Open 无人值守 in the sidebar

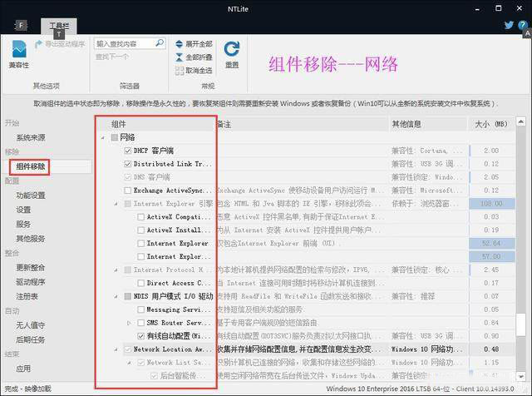tap(31, 325)
